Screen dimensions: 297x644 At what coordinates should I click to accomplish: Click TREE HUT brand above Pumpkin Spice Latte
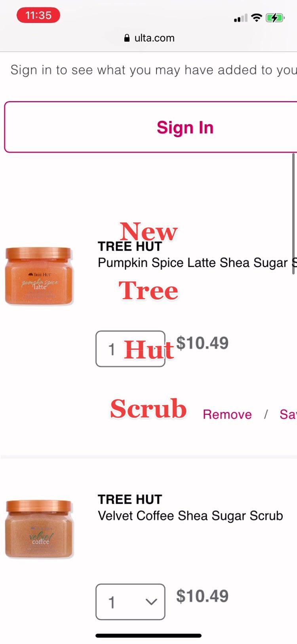point(130,246)
